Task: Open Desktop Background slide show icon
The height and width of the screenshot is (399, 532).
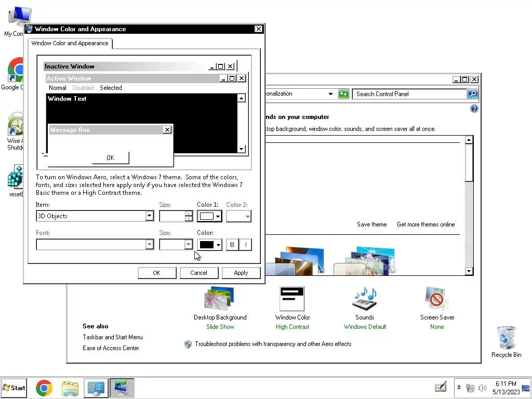Action: [x=219, y=299]
